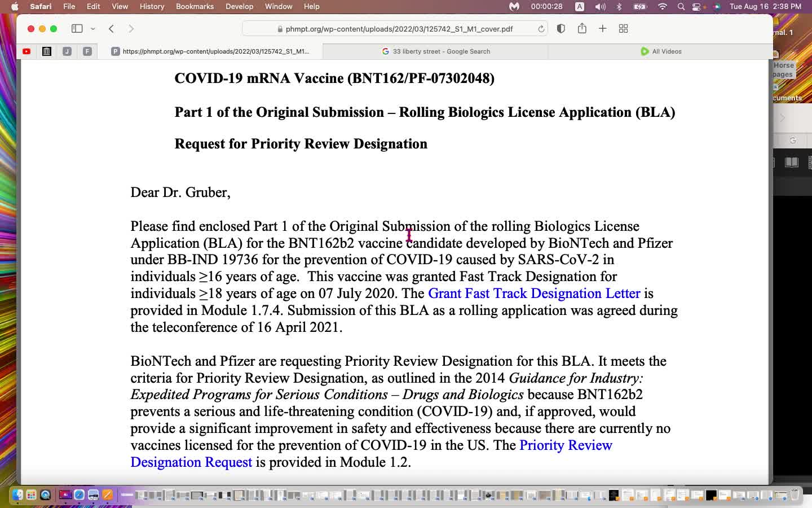Click the Horse pages desktop item
The image size is (812, 508).
(784, 69)
